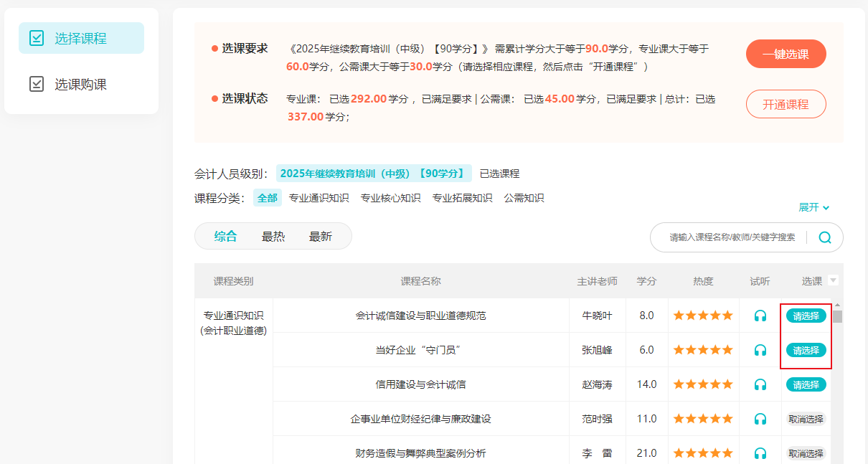This screenshot has width=868, height=464.
Task: Click the 开通课程 button
Action: coord(786,105)
